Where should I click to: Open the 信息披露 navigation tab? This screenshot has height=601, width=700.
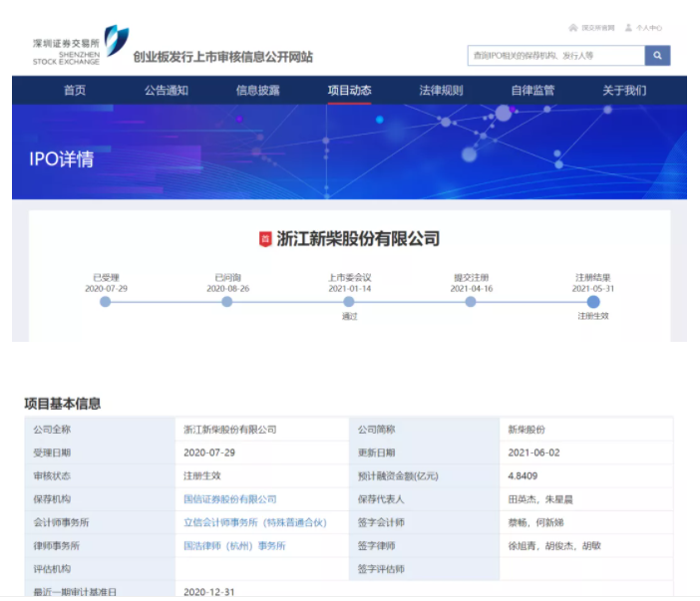[257, 90]
